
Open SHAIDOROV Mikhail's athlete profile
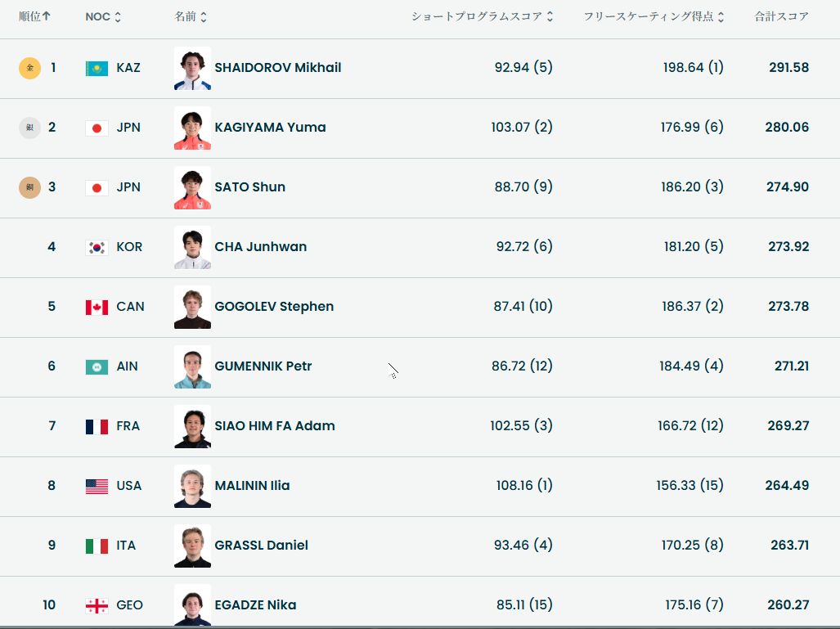click(277, 68)
